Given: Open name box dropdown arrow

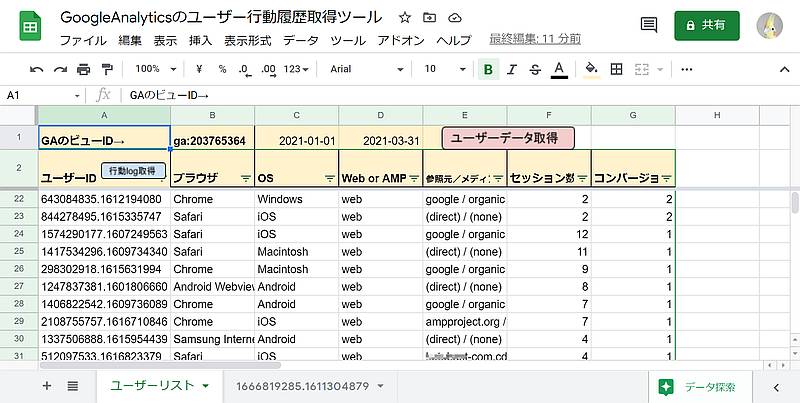Looking at the screenshot, I should [77, 95].
